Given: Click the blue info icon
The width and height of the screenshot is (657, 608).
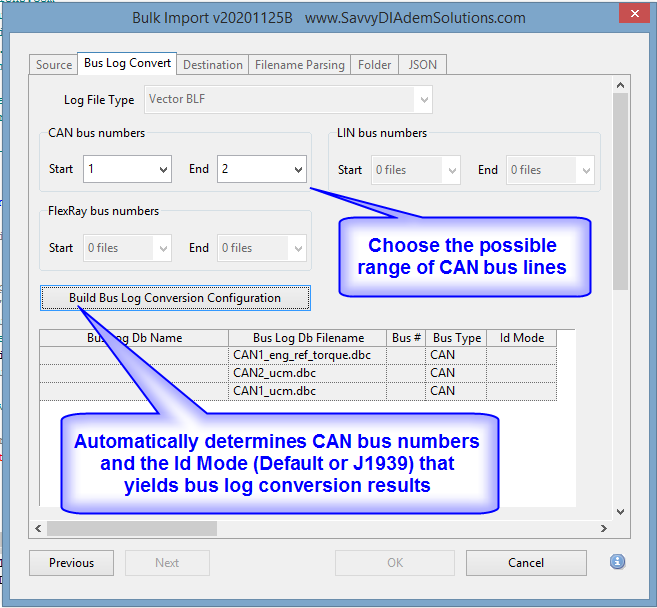Looking at the screenshot, I should 617,562.
